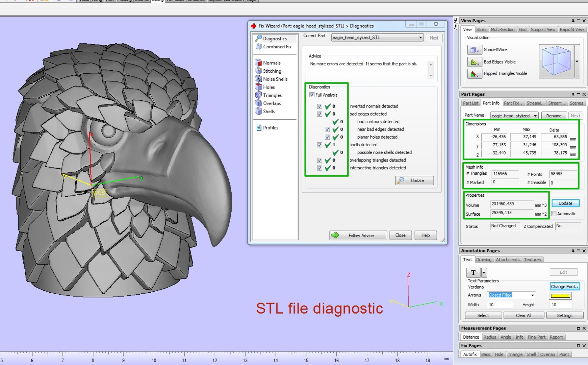
Task: Click the text annotation T tool
Action: 473,272
